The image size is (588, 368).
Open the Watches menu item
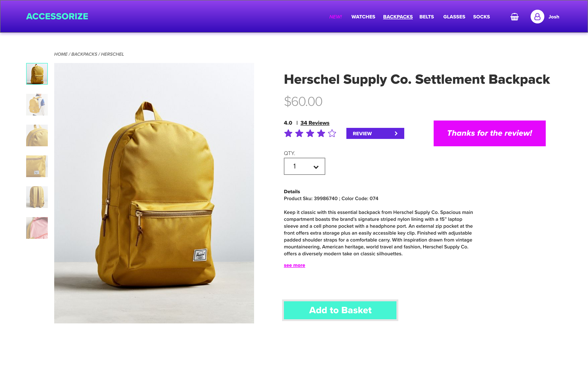[x=363, y=17]
